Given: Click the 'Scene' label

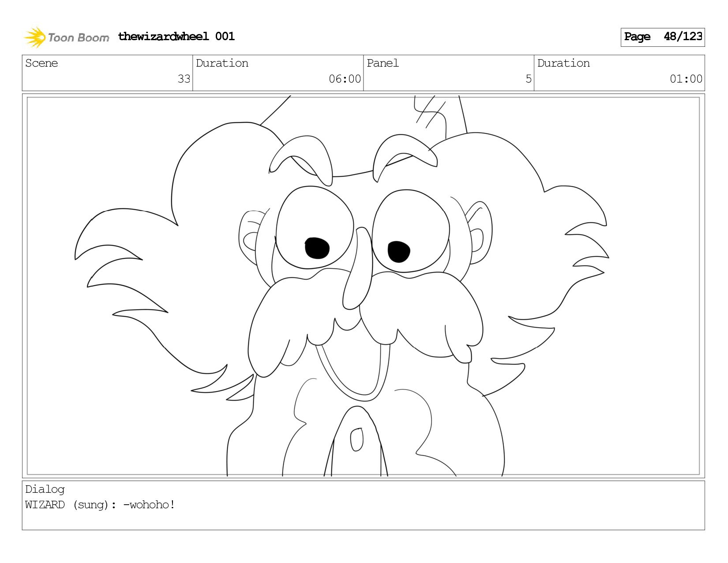Looking at the screenshot, I should click(41, 63).
